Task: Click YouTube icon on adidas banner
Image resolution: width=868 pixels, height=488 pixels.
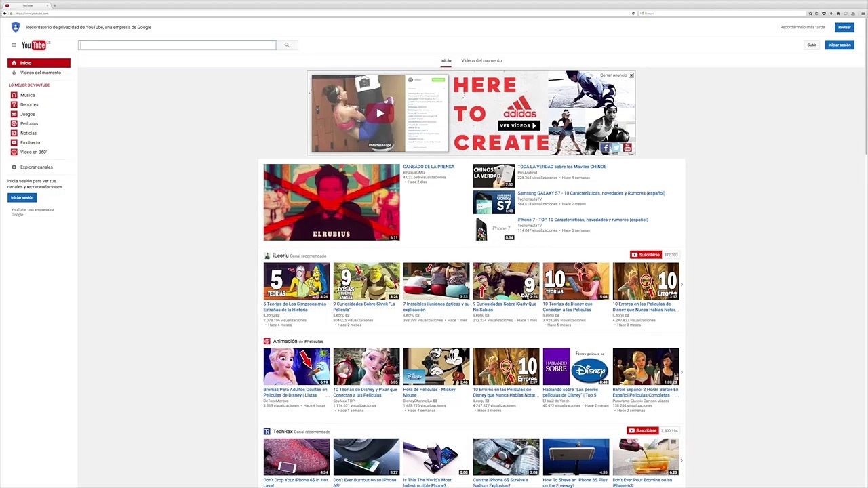Action: (x=627, y=148)
